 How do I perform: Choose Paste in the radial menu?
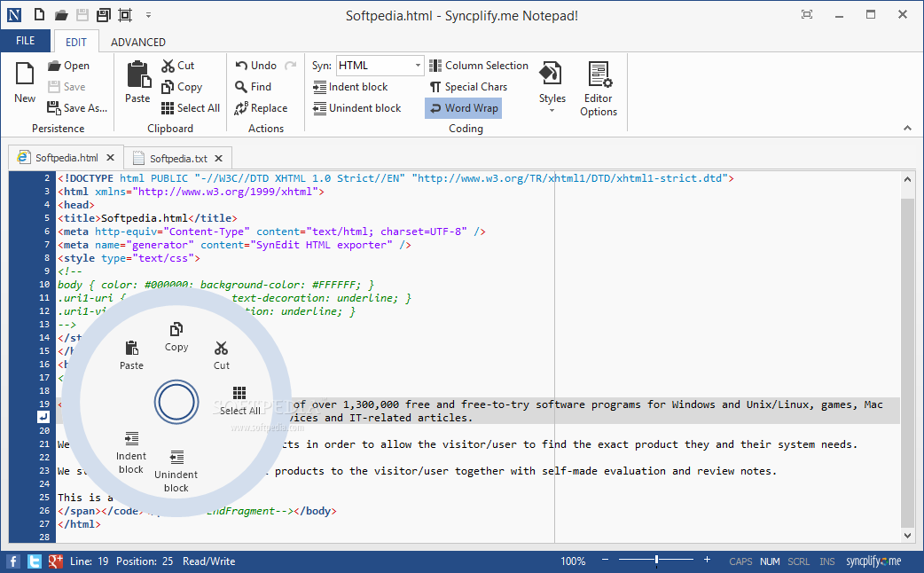click(131, 356)
